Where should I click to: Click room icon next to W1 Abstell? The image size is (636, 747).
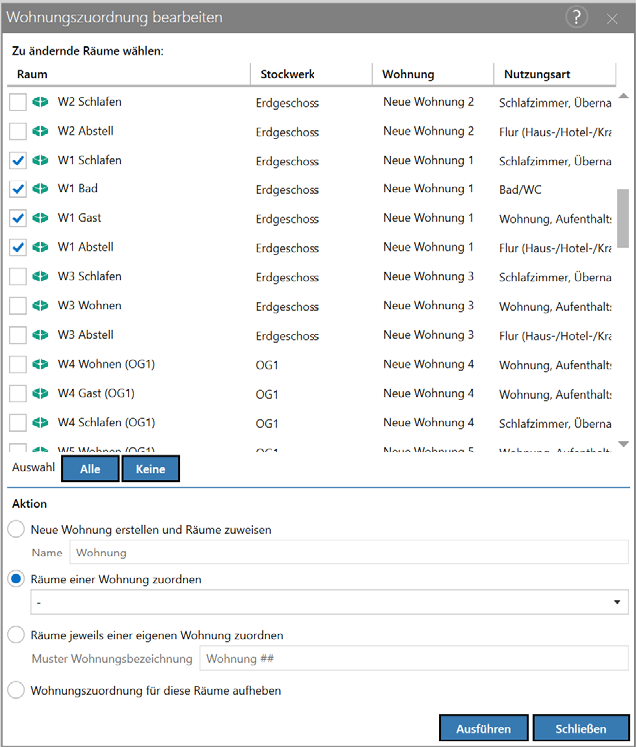tap(40, 247)
